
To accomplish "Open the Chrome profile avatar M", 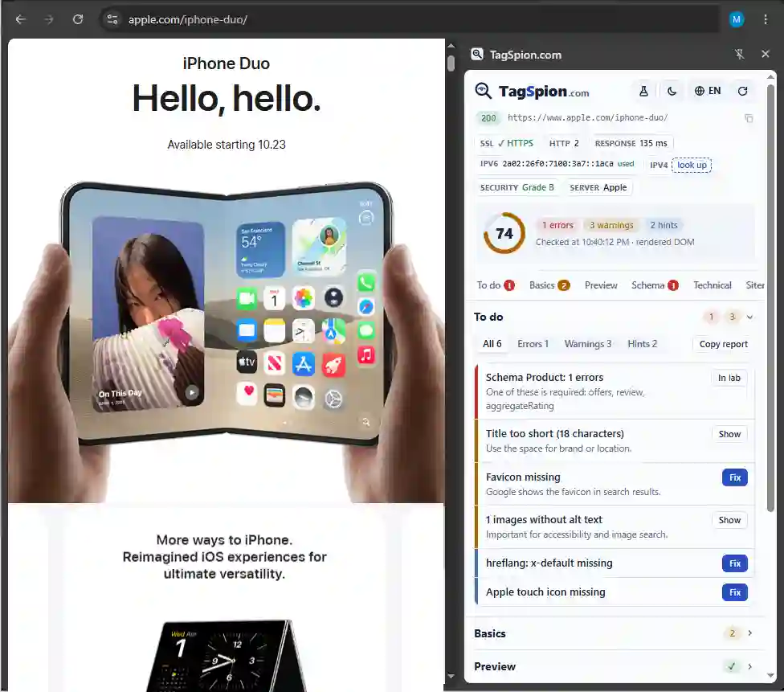I will pyautogui.click(x=736, y=19).
